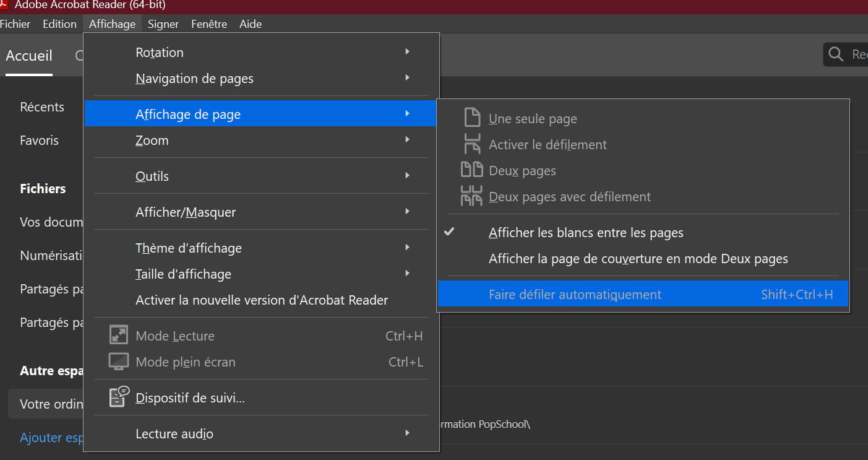
Task: Choose Rotation in the Affichage menu
Action: coord(262,53)
